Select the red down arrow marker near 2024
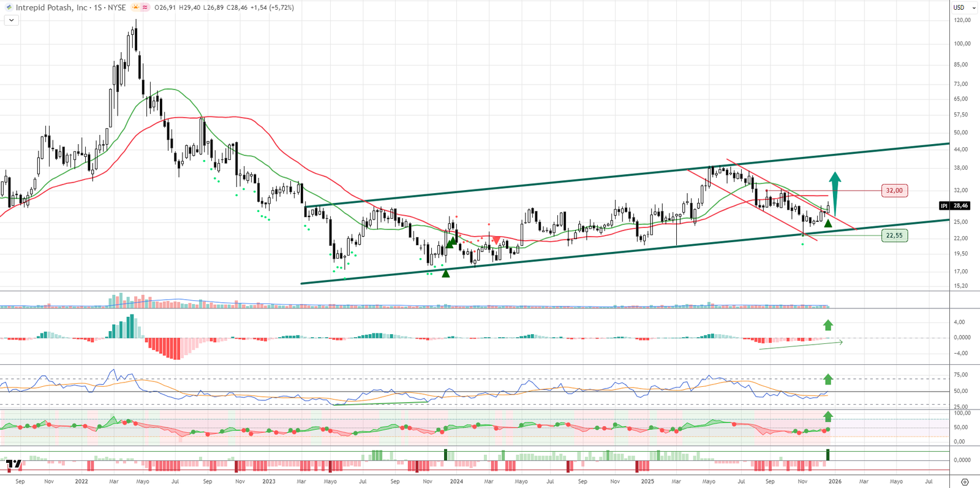980x488 pixels. (x=496, y=241)
